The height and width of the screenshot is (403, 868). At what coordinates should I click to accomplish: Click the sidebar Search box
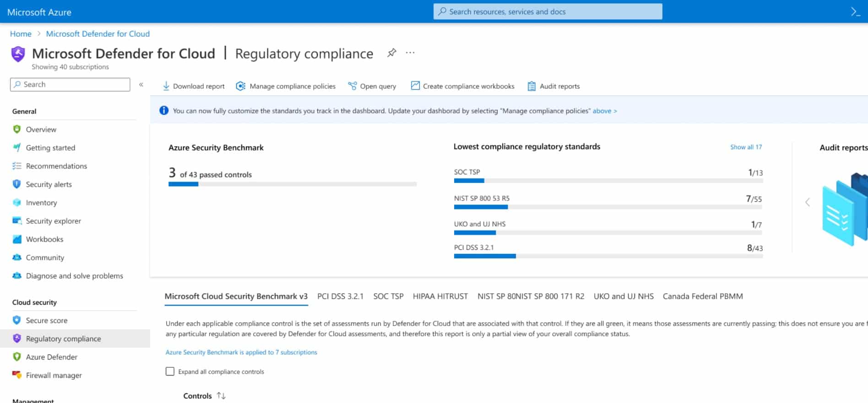pyautogui.click(x=70, y=84)
